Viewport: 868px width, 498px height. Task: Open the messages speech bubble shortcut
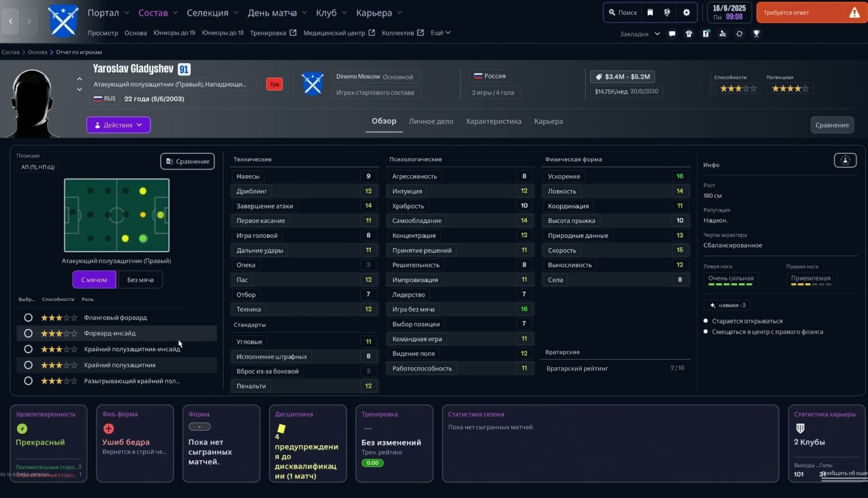coord(672,34)
